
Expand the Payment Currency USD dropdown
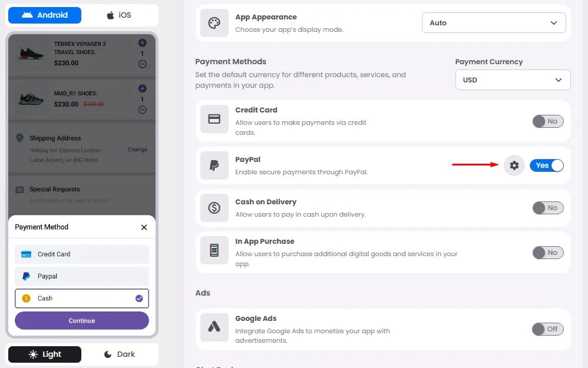click(513, 80)
